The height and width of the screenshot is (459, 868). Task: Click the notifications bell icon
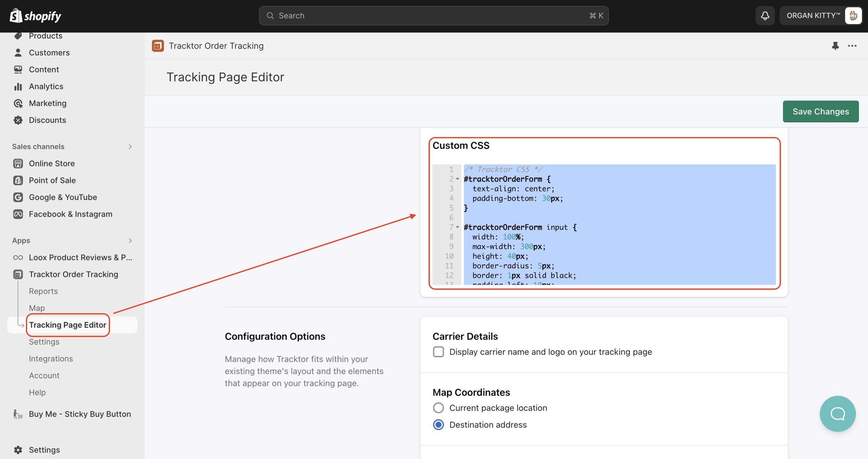tap(765, 15)
